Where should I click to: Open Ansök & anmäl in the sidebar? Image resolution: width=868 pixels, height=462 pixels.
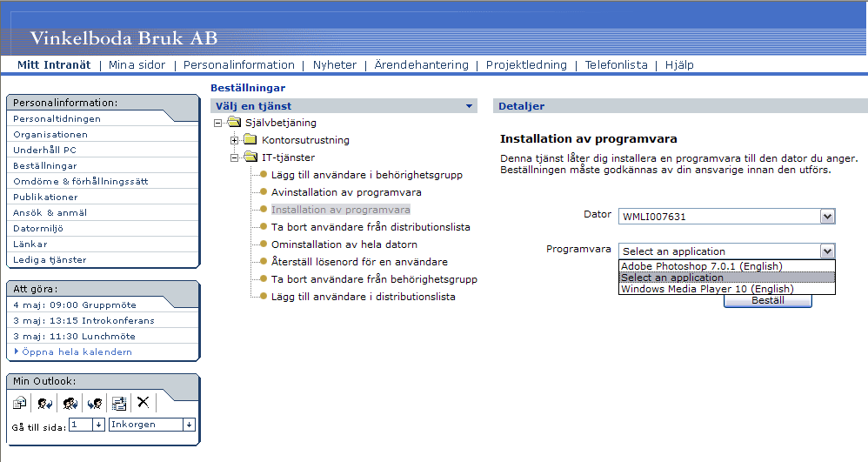[50, 212]
